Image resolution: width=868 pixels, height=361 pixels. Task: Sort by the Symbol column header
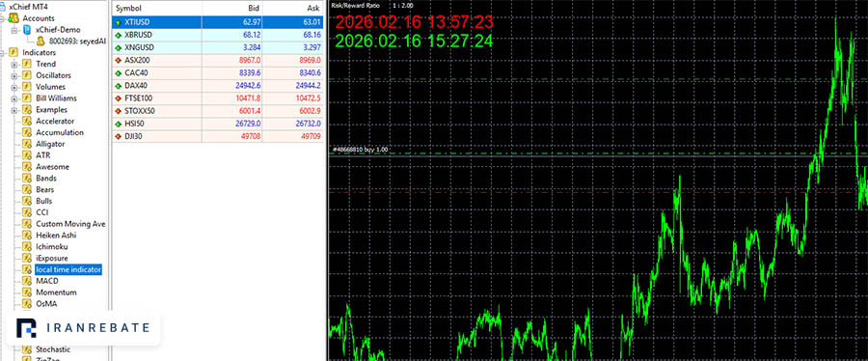point(157,9)
